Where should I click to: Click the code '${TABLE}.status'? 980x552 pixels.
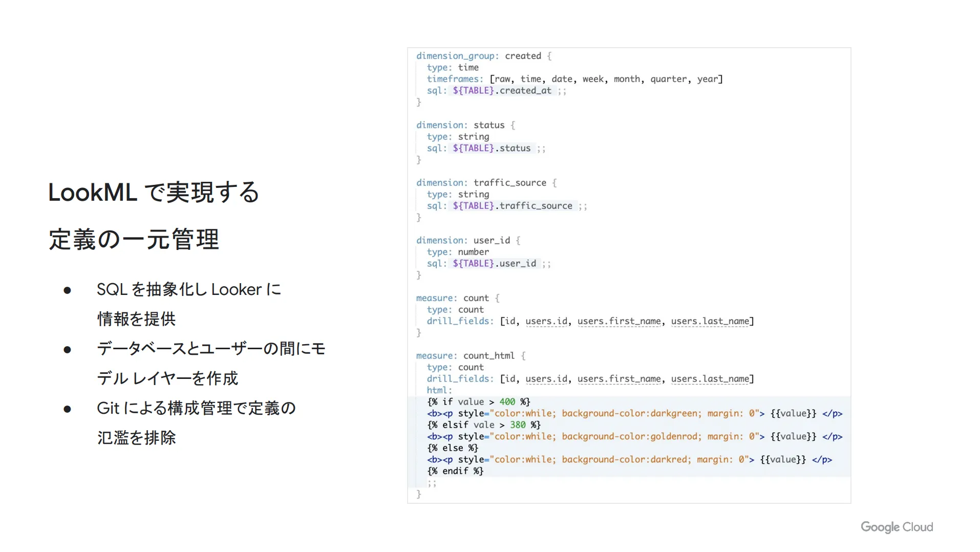492,148
